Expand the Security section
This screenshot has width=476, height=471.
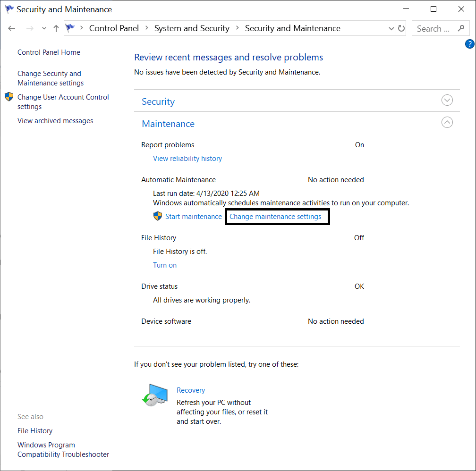coord(447,100)
